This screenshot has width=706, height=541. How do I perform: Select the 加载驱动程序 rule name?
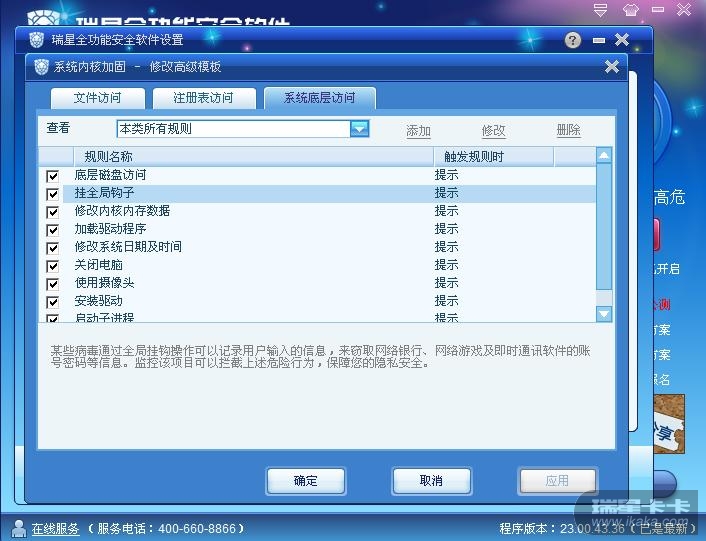click(111, 229)
